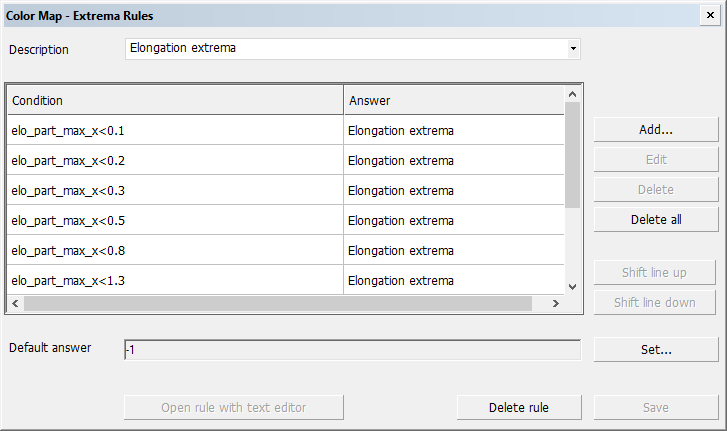Click the Add... button
727x431 pixels.
pyautogui.click(x=656, y=130)
